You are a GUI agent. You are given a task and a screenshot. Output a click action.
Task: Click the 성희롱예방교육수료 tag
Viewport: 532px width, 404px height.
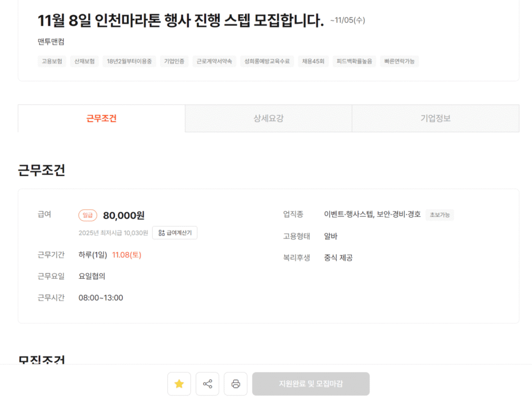267,61
